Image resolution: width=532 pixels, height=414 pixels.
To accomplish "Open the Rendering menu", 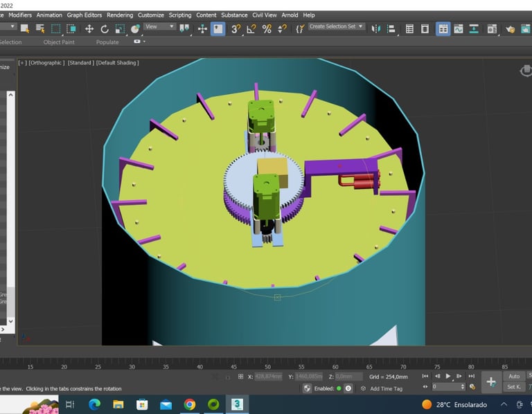I will point(120,15).
